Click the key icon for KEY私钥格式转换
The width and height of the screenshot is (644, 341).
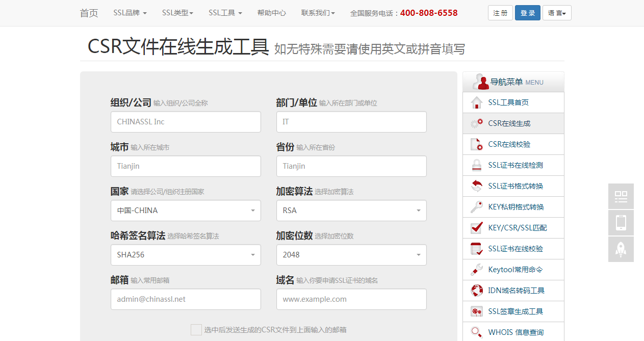point(476,207)
